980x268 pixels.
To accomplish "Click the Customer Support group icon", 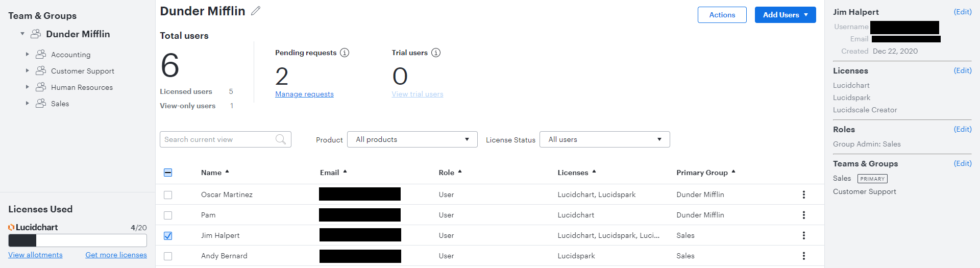I will (x=41, y=70).
